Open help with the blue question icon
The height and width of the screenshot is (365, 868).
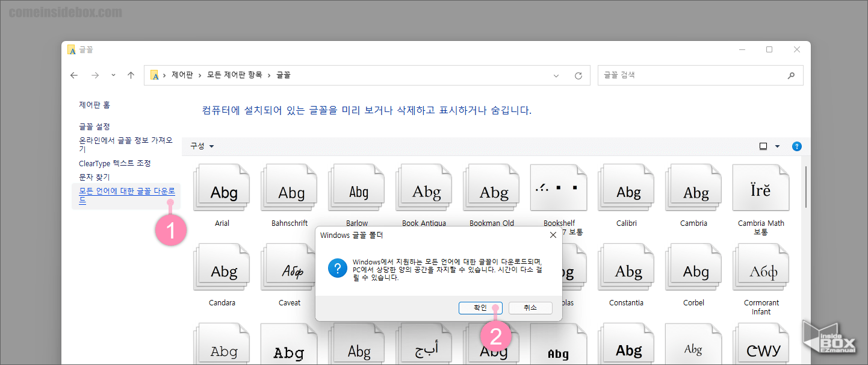pos(797,146)
